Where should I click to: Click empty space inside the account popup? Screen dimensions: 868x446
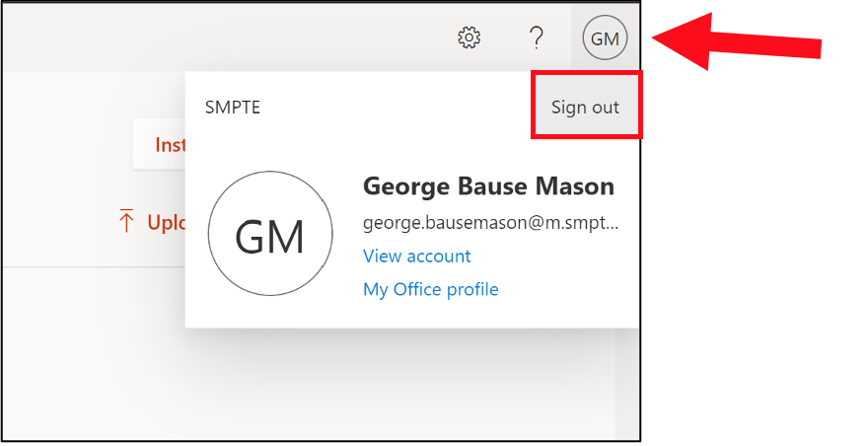coord(395,138)
